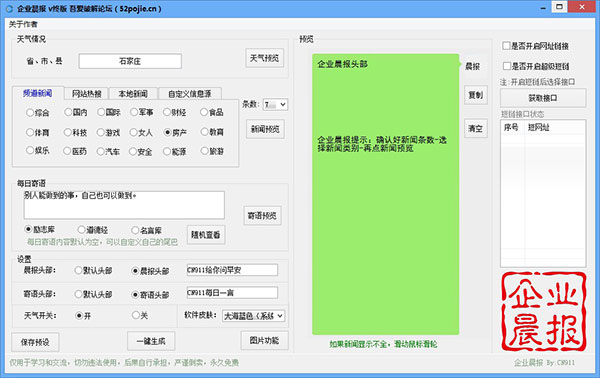Click the 清空 button beside preview
The width and height of the screenshot is (600, 378).
tap(476, 129)
